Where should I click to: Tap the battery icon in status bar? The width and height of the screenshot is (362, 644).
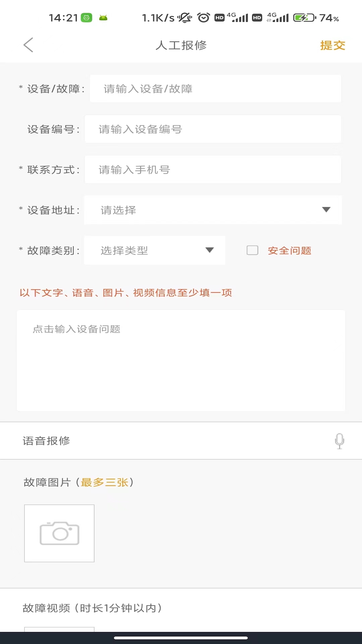point(304,18)
